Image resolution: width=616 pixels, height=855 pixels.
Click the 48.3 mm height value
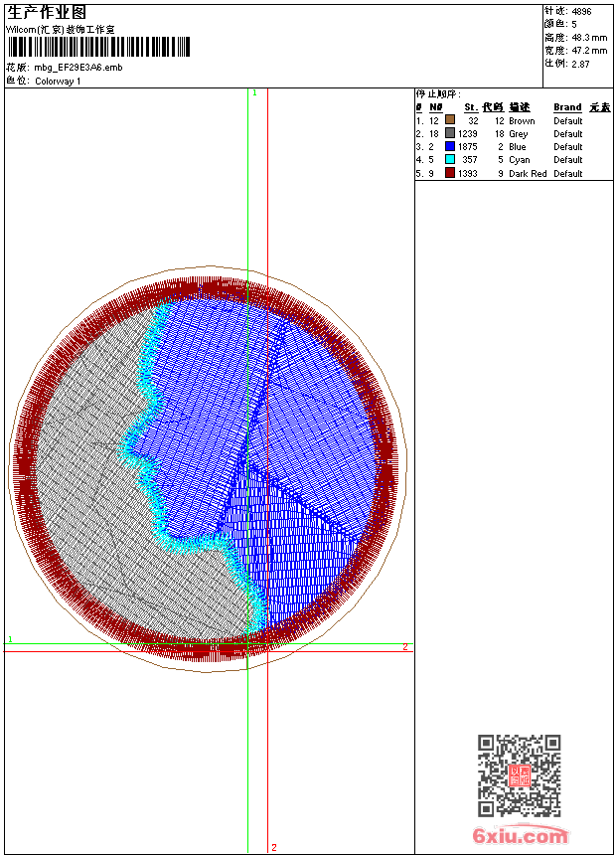click(x=589, y=37)
